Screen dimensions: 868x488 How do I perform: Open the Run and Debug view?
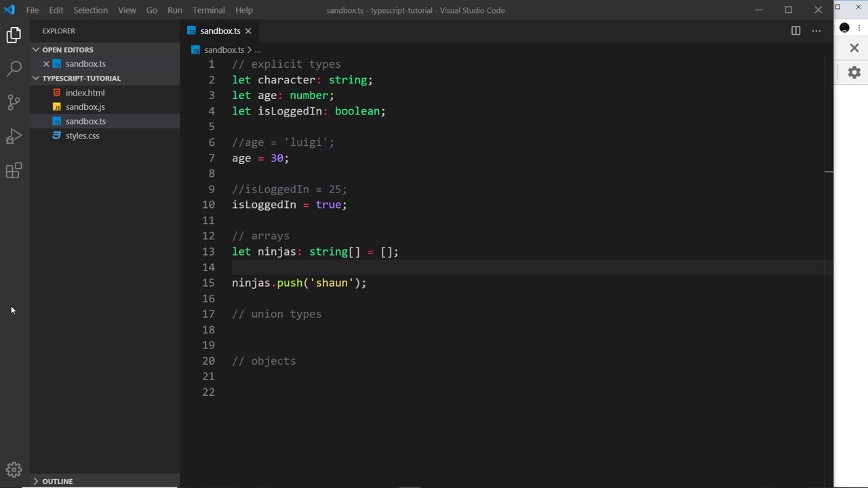click(x=14, y=136)
